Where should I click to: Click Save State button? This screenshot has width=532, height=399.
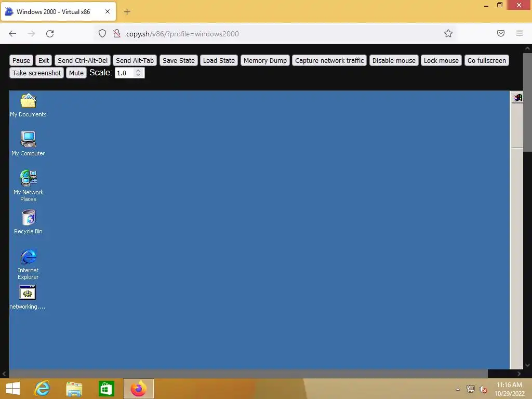coord(179,60)
